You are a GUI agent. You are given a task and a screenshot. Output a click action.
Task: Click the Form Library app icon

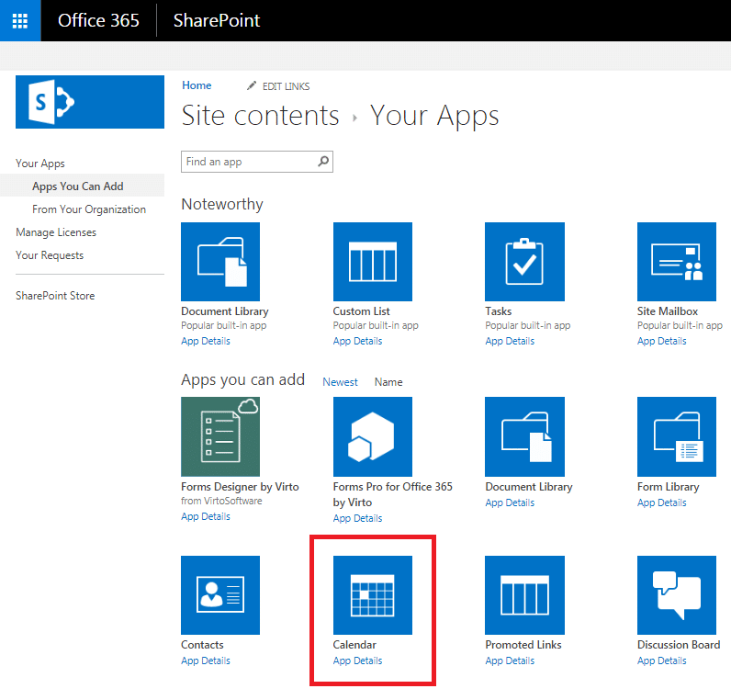677,436
